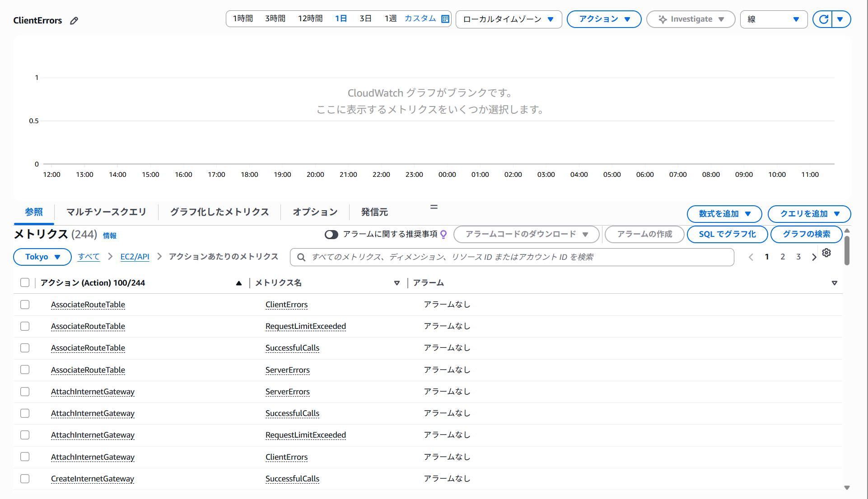Switch to the Browse (参照) tab
The width and height of the screenshot is (868, 499).
tap(34, 212)
